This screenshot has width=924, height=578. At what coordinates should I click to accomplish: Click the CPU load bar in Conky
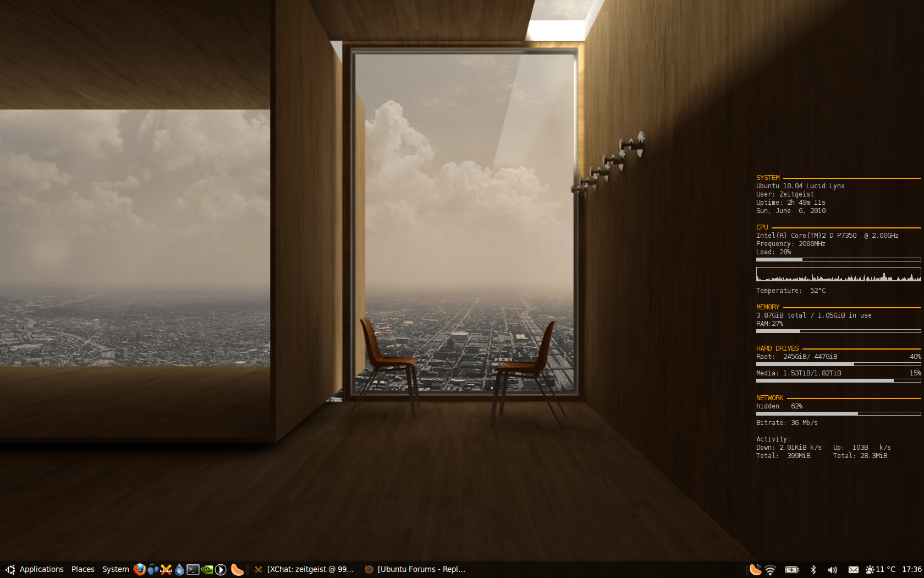(x=838, y=259)
